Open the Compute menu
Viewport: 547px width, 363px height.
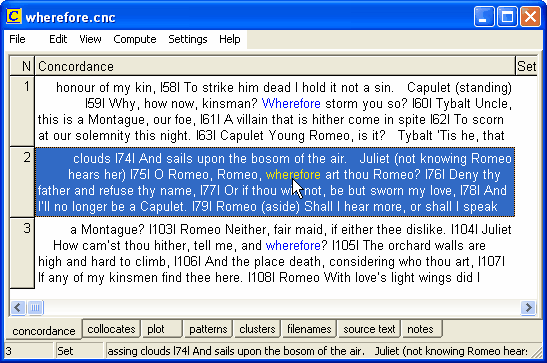coord(135,39)
